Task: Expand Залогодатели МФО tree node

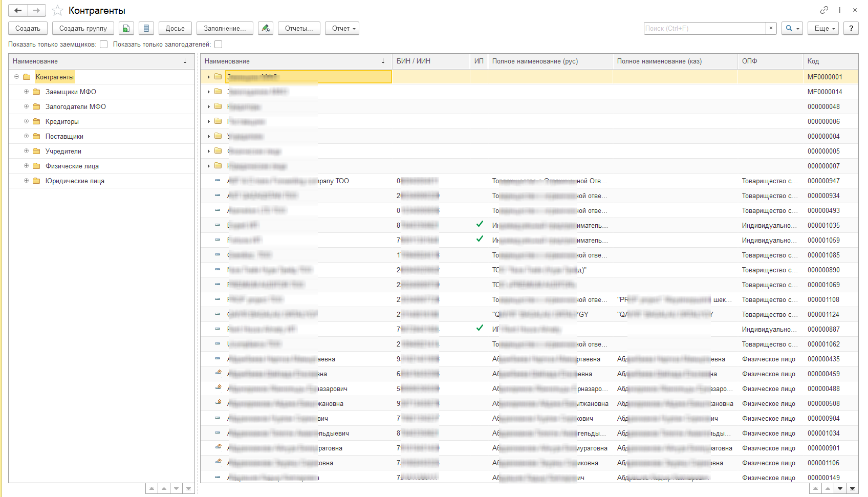Action: tap(26, 106)
